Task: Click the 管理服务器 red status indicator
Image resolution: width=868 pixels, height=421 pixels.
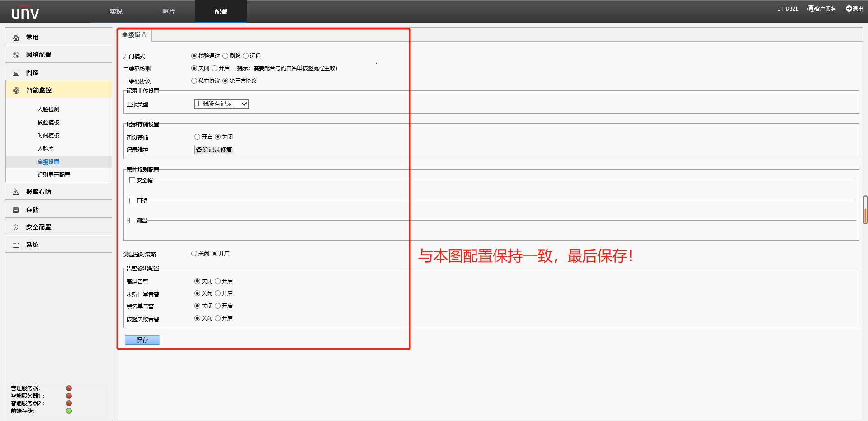Action: pyautogui.click(x=69, y=388)
